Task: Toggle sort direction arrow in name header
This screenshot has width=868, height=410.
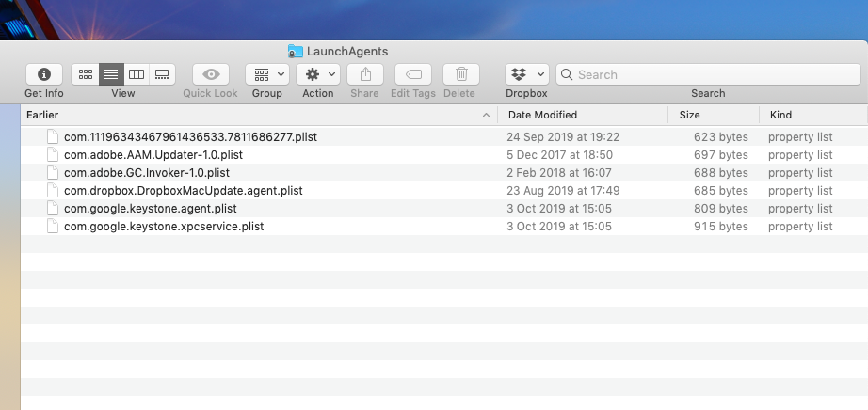Action: point(486,115)
